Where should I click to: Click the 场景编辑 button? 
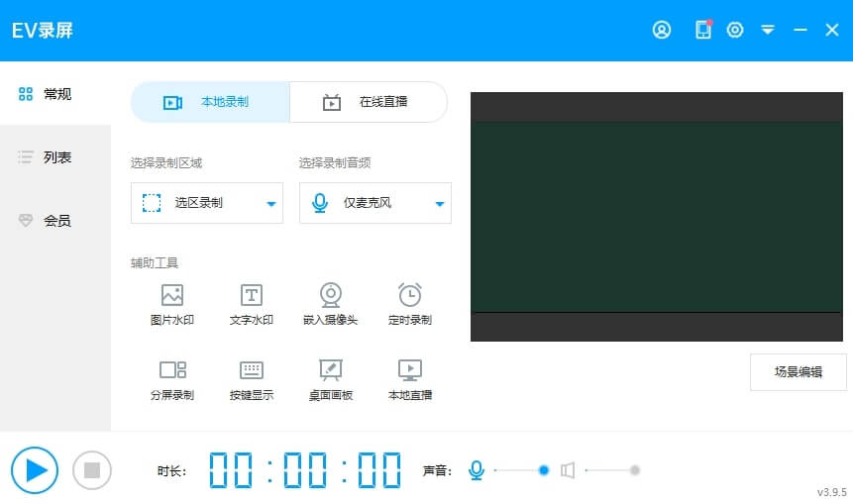799,372
